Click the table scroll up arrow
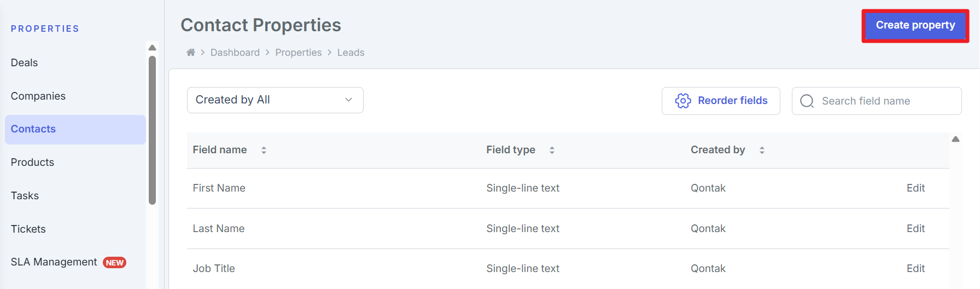This screenshot has height=289, width=980. tap(955, 139)
